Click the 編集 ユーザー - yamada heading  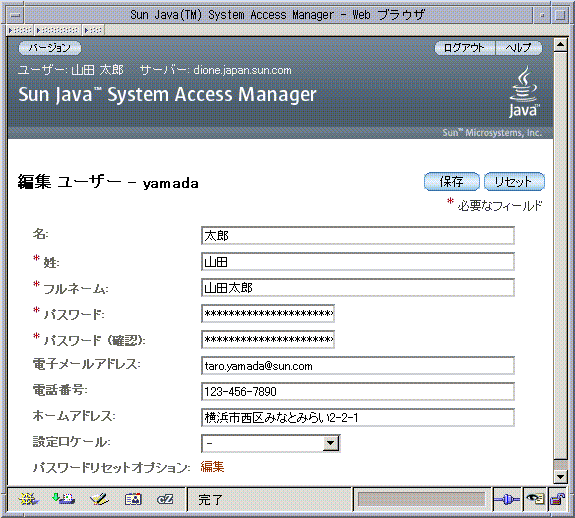pyautogui.click(x=108, y=182)
